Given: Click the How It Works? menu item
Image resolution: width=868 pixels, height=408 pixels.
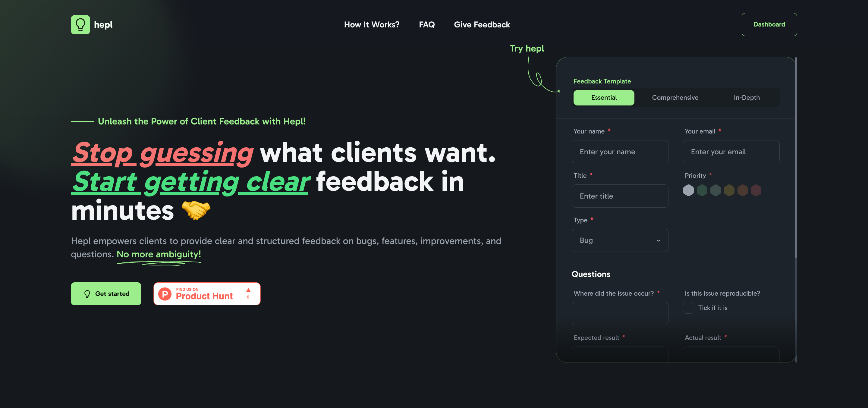Looking at the screenshot, I should 372,24.
